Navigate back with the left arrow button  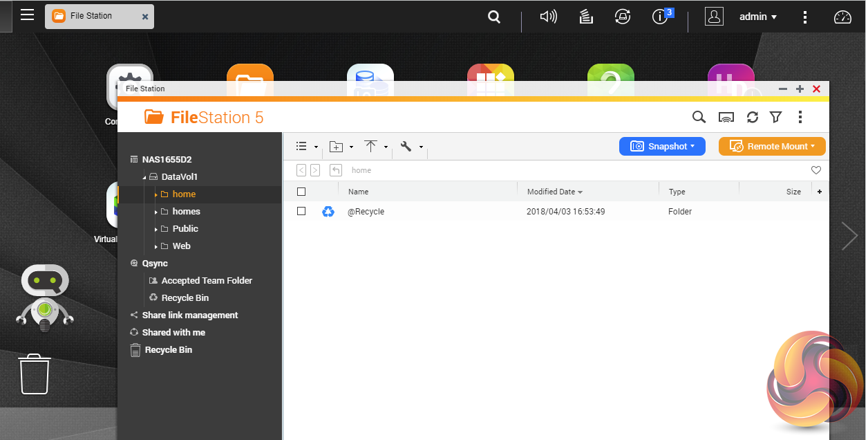point(301,170)
